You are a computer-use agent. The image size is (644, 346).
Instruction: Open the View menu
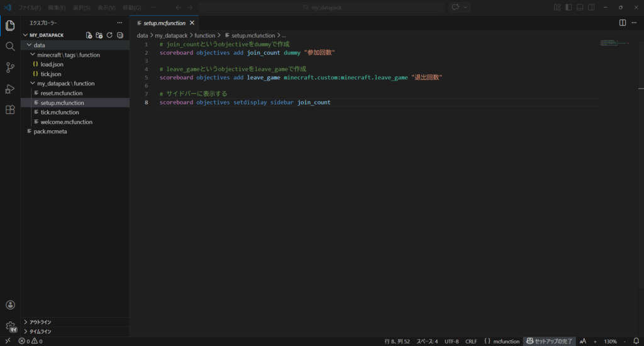106,8
